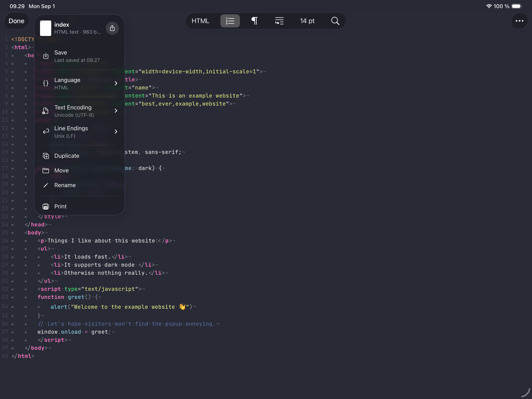Click the curly braces Language icon

point(46,84)
